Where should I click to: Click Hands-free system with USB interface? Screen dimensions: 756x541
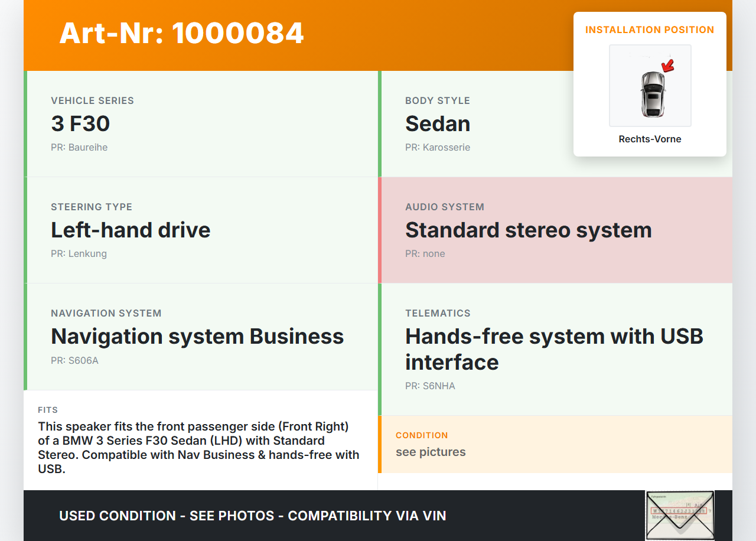(x=554, y=349)
